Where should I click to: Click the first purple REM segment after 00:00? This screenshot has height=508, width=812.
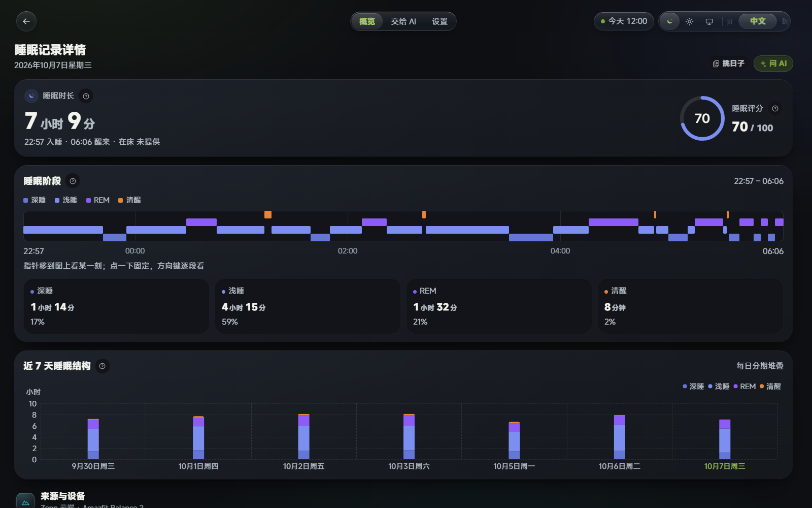point(201,222)
